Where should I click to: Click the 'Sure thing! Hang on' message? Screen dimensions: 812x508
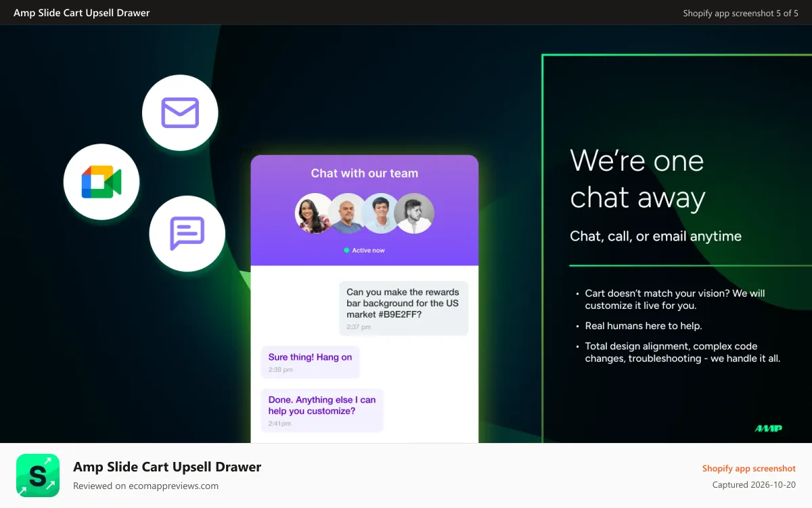tap(310, 362)
